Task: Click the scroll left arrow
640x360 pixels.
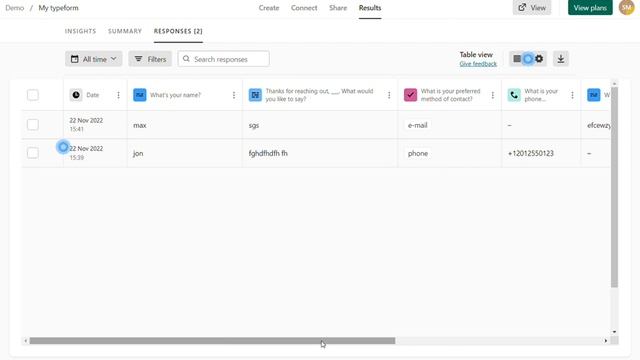Action: (x=26, y=340)
